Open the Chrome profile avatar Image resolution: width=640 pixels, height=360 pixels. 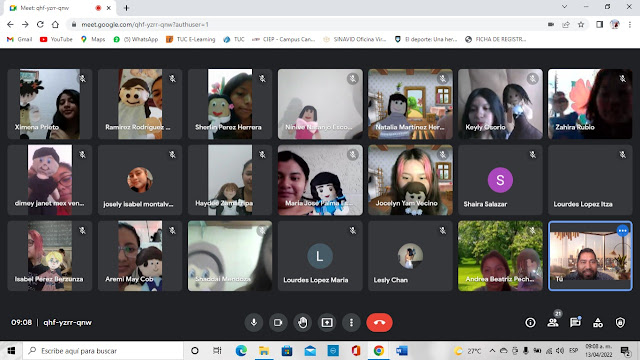click(x=615, y=24)
